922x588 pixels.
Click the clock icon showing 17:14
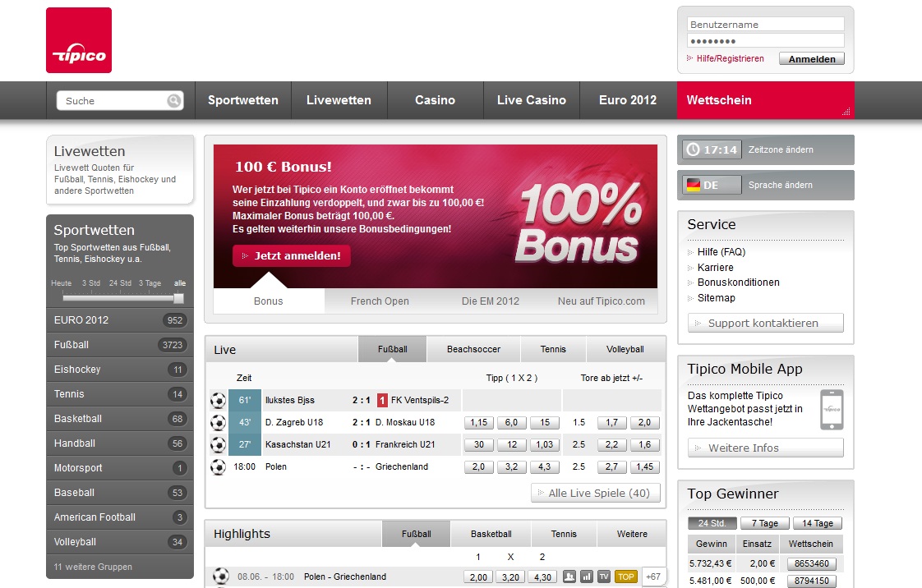694,149
